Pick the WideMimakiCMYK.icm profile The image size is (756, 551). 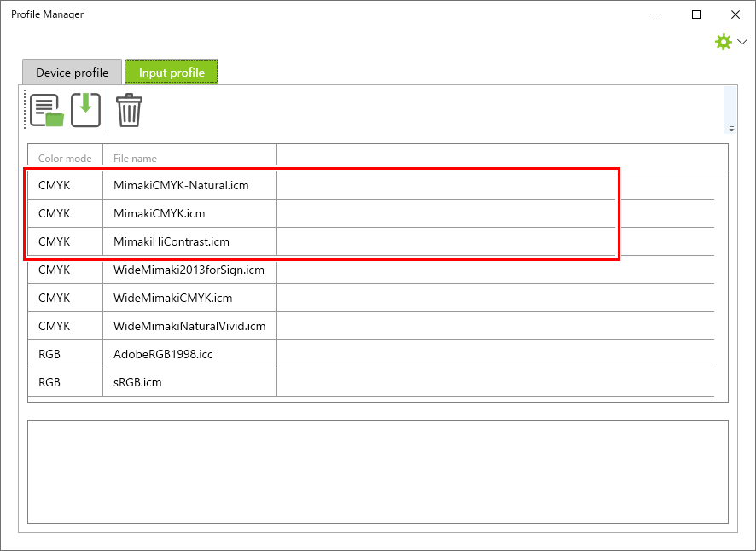point(173,298)
